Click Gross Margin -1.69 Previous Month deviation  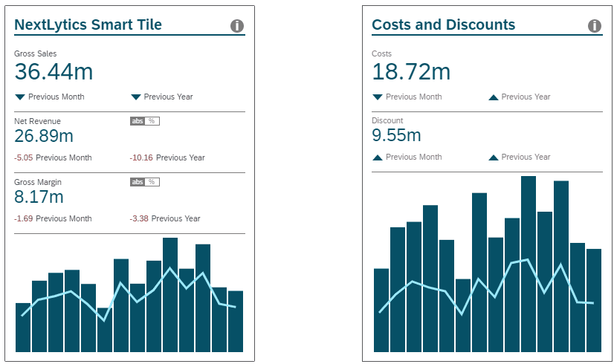pyautogui.click(x=24, y=218)
